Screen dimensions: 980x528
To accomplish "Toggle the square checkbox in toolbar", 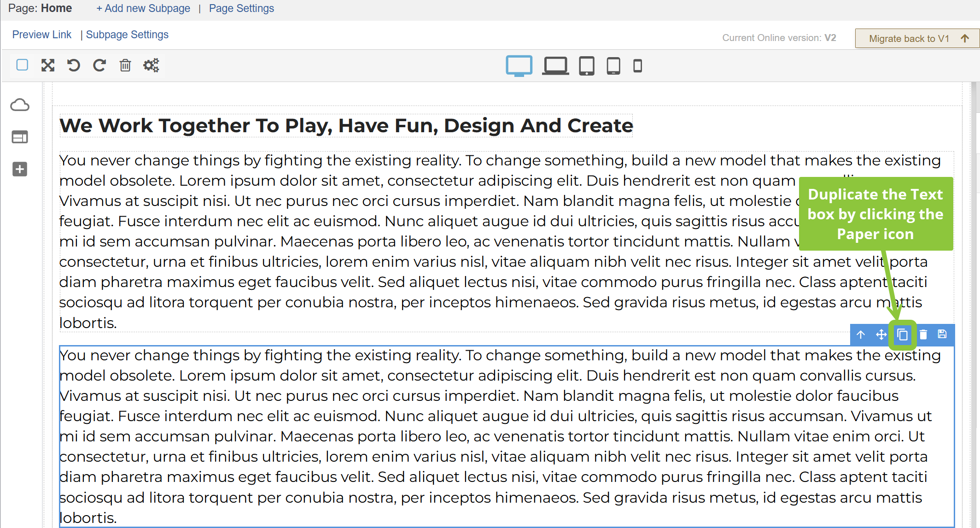I will click(22, 65).
